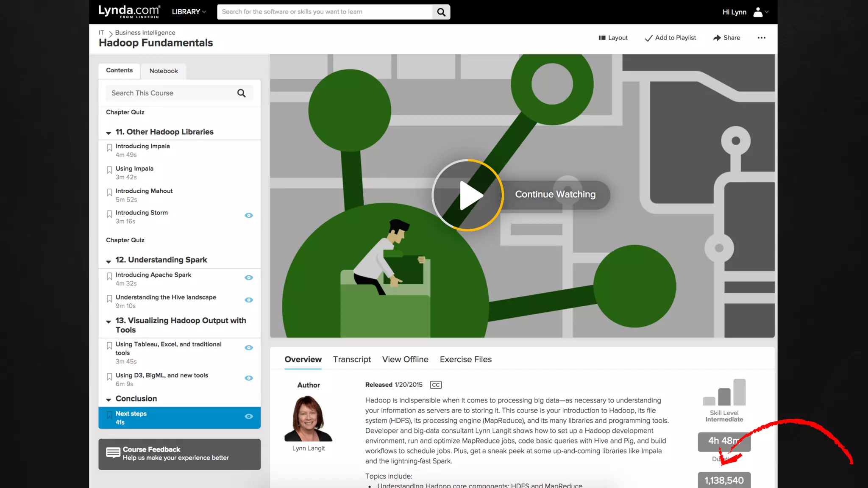Click the closed captions CC icon

pos(435,385)
